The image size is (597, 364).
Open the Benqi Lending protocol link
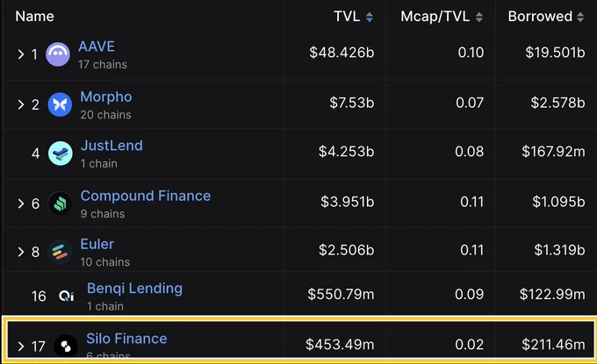click(x=134, y=289)
